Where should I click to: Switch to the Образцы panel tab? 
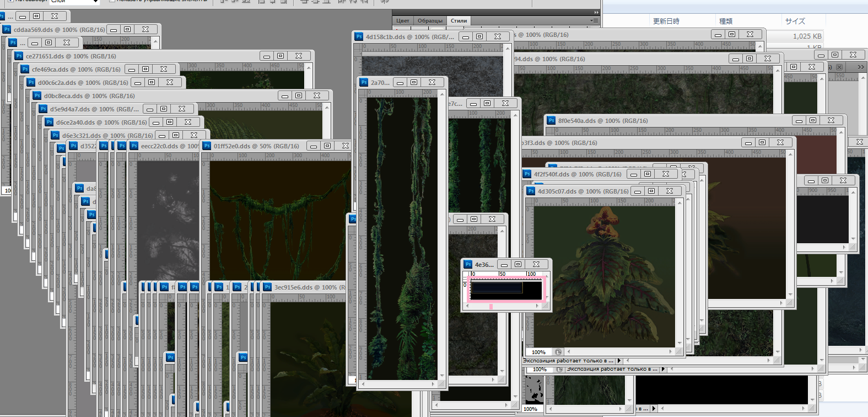(430, 21)
